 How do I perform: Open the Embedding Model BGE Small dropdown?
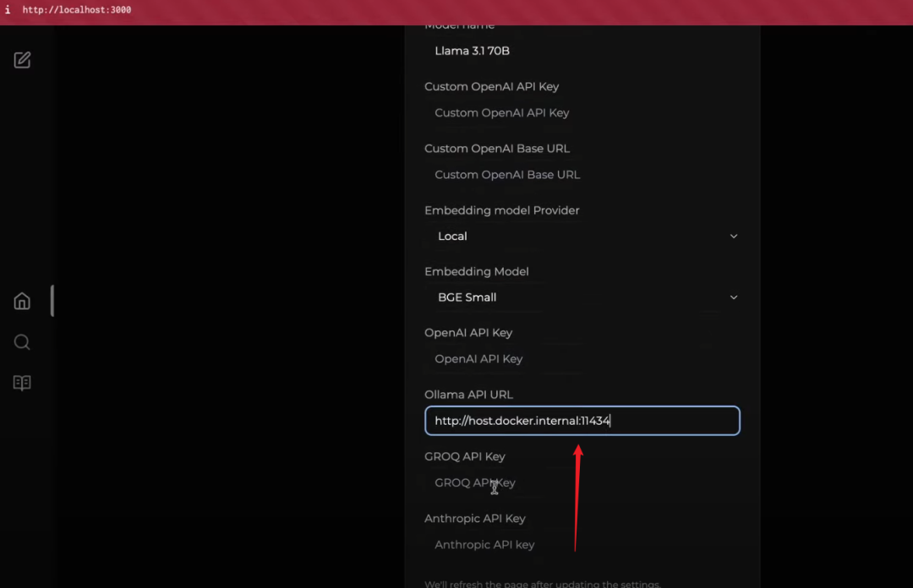tap(582, 297)
